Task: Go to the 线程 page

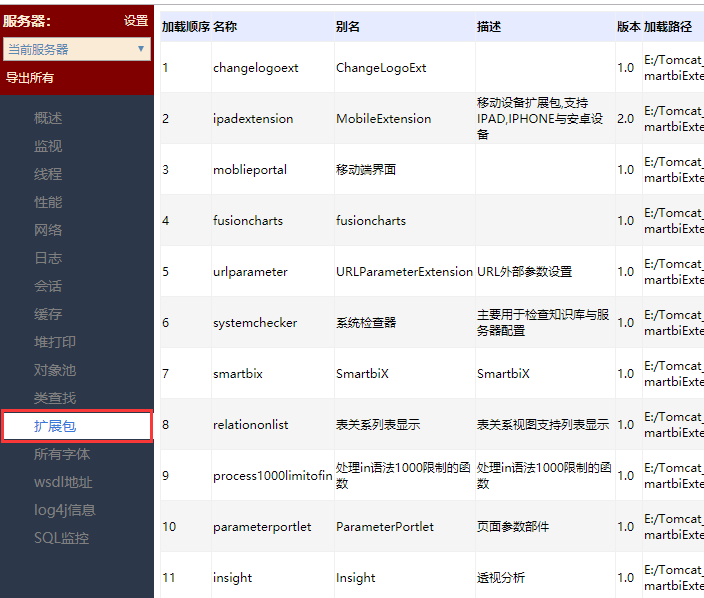Action: (48, 174)
